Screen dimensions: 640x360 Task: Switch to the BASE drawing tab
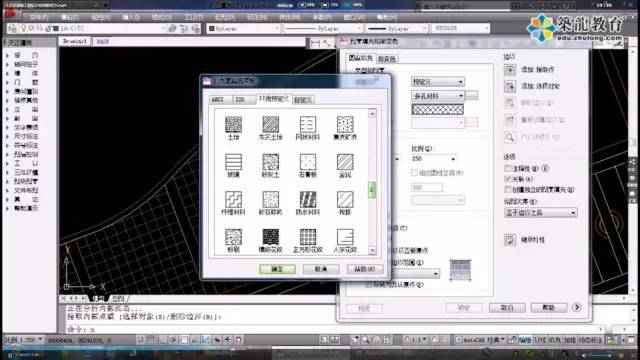(103, 42)
